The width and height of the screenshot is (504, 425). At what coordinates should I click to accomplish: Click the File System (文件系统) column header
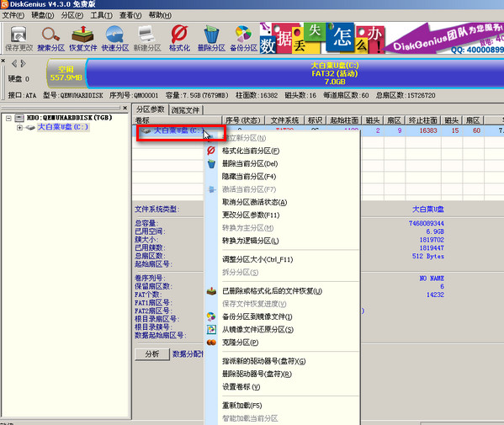coord(284,120)
